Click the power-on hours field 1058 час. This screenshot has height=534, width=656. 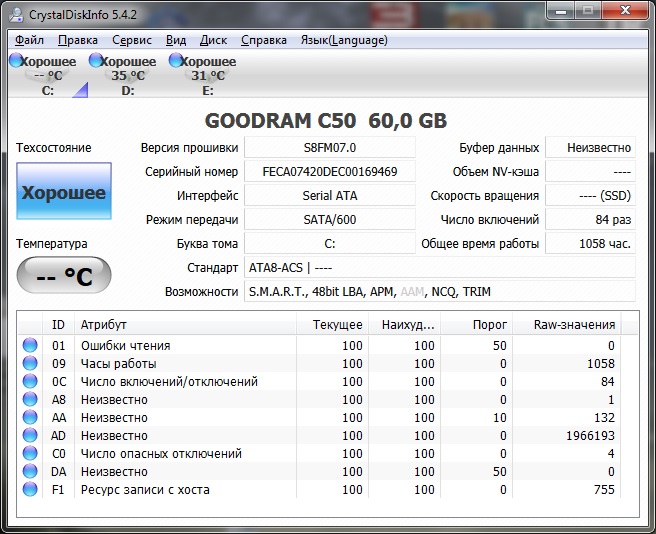(x=590, y=243)
